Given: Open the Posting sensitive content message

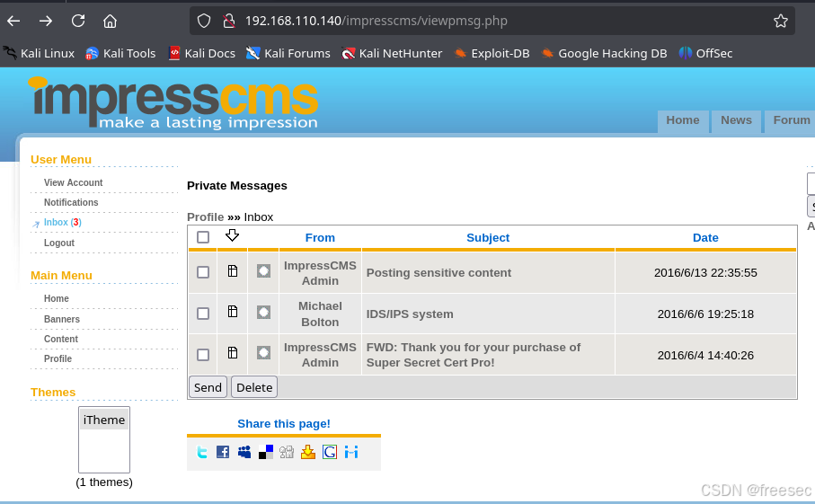Looking at the screenshot, I should tap(439, 273).
